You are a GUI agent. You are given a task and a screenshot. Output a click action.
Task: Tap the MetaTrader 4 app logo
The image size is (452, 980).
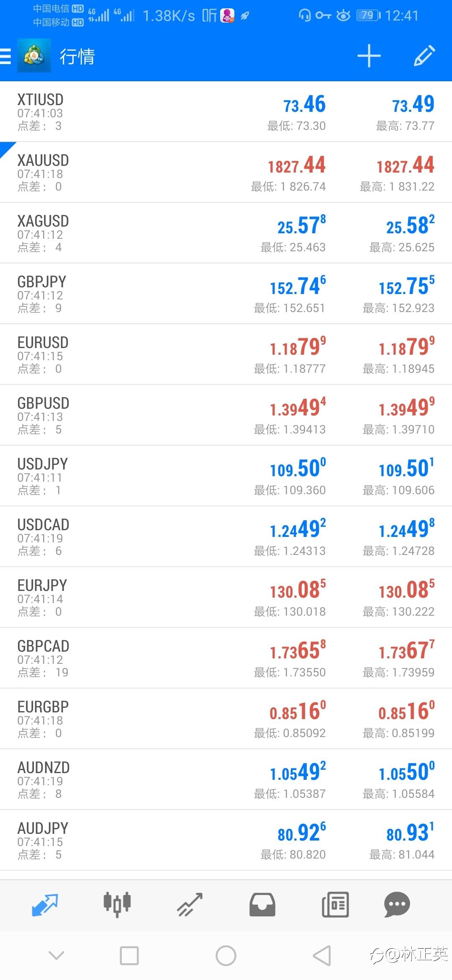click(34, 56)
